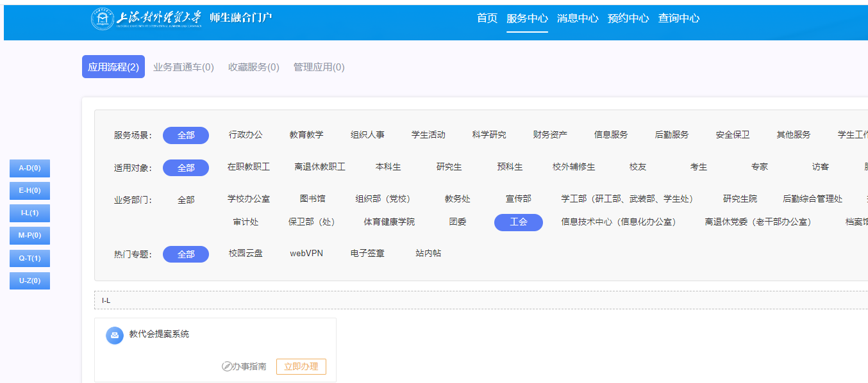Image resolution: width=868 pixels, height=383 pixels.
Task: Click the 办事指南 guide icon
Action: coord(226,366)
